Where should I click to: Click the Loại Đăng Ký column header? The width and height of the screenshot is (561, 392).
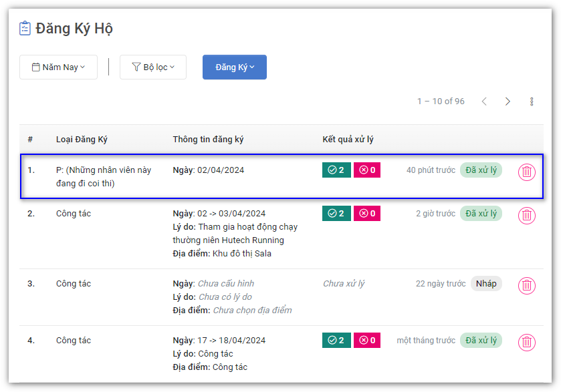(x=82, y=140)
